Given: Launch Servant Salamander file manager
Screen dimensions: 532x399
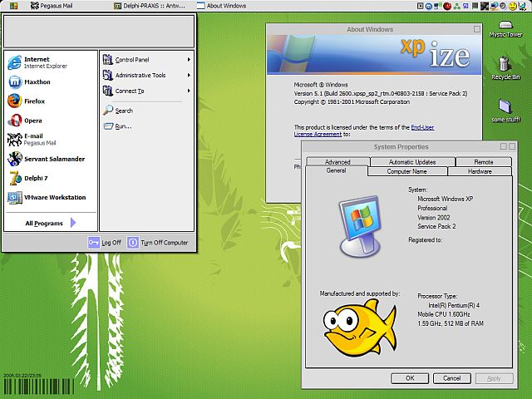Looking at the screenshot, I should click(51, 159).
